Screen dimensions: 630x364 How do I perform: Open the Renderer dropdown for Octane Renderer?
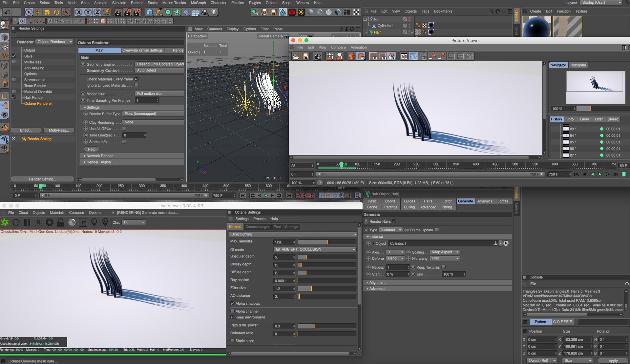tap(54, 42)
